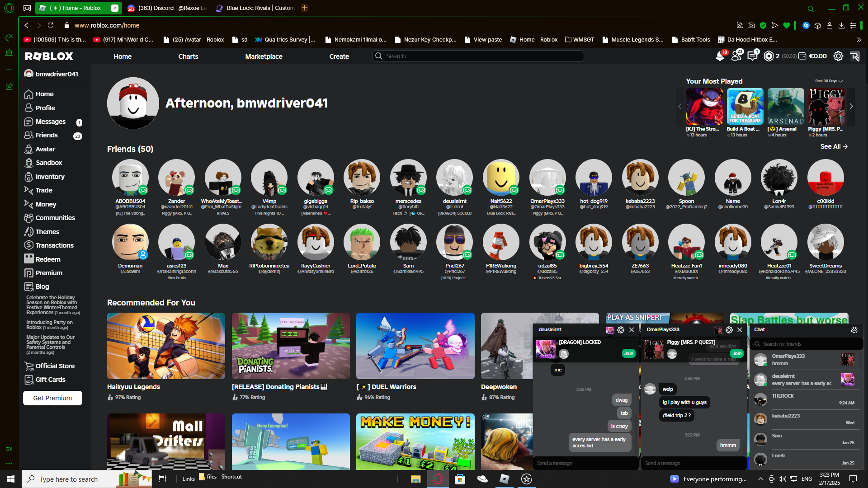Open settings gear in Roblox header

coord(838,56)
